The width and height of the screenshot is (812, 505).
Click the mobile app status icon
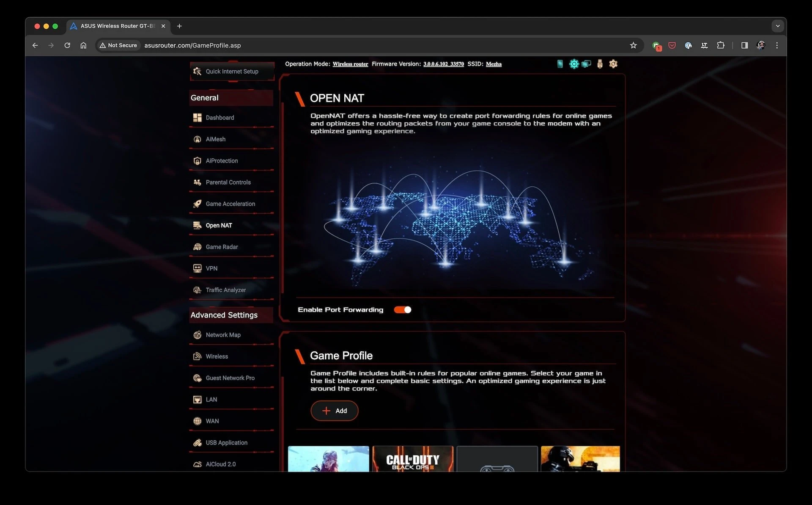pos(560,64)
